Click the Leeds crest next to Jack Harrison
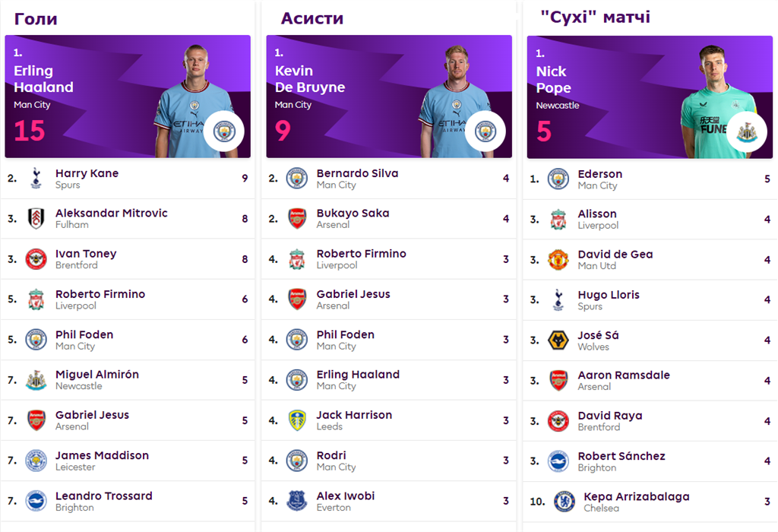 pyautogui.click(x=297, y=420)
